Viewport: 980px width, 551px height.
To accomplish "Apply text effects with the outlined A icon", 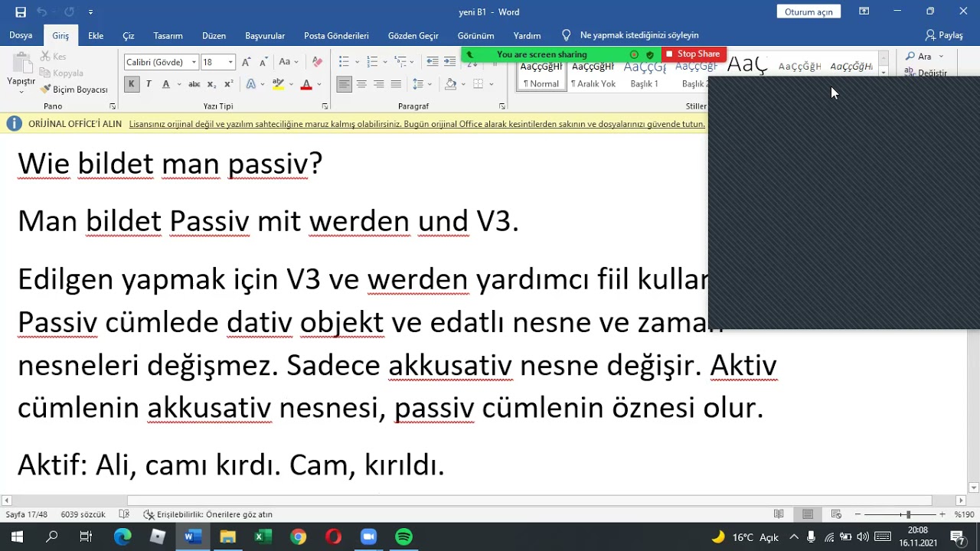I will (250, 84).
